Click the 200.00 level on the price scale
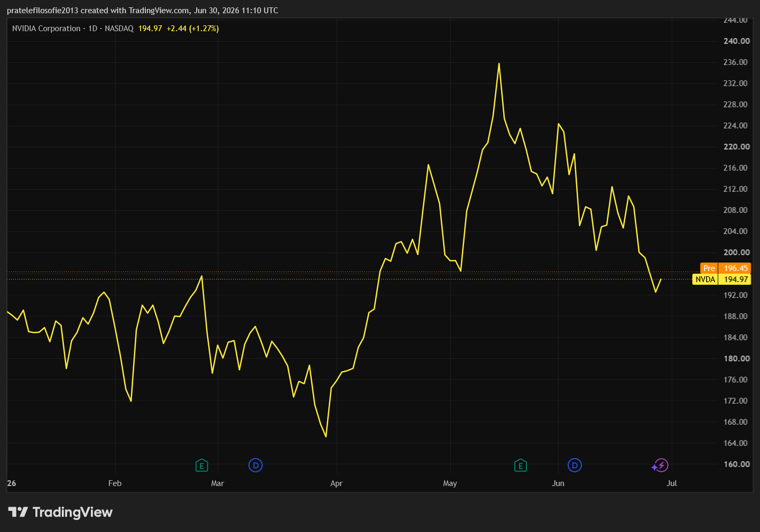The width and height of the screenshot is (760, 532). tap(737, 253)
